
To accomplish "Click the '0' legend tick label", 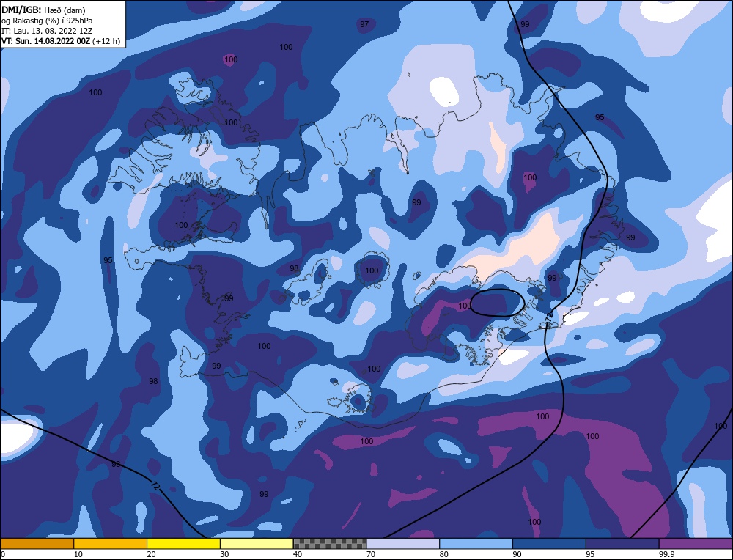I will pos(3,554).
